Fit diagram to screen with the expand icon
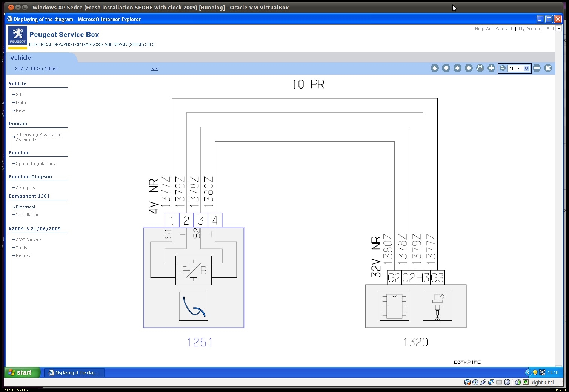This screenshot has height=392, width=569. pyautogui.click(x=548, y=68)
